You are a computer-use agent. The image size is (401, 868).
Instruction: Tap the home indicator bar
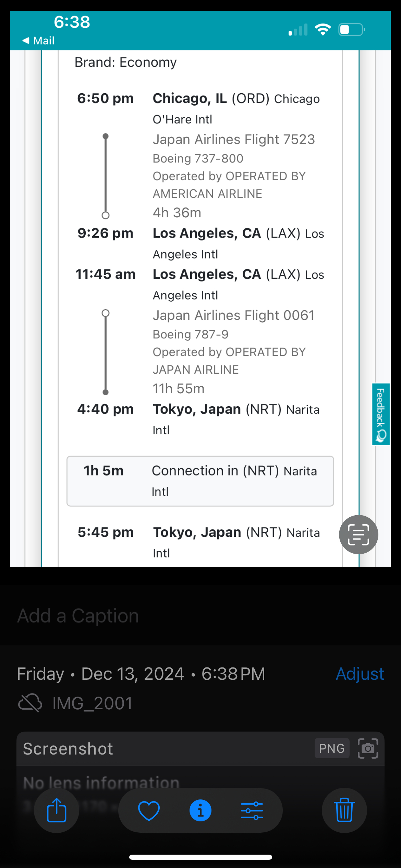point(200,857)
